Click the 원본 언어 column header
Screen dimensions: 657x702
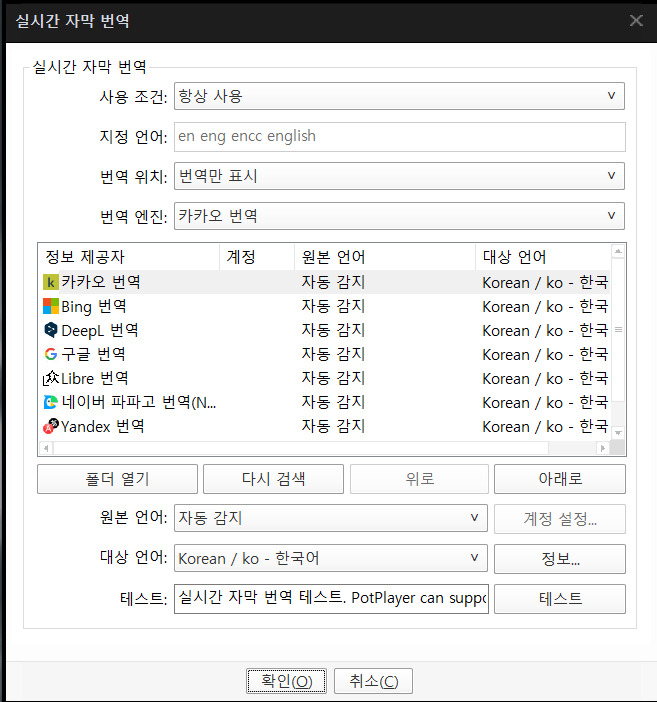pyautogui.click(x=385, y=257)
